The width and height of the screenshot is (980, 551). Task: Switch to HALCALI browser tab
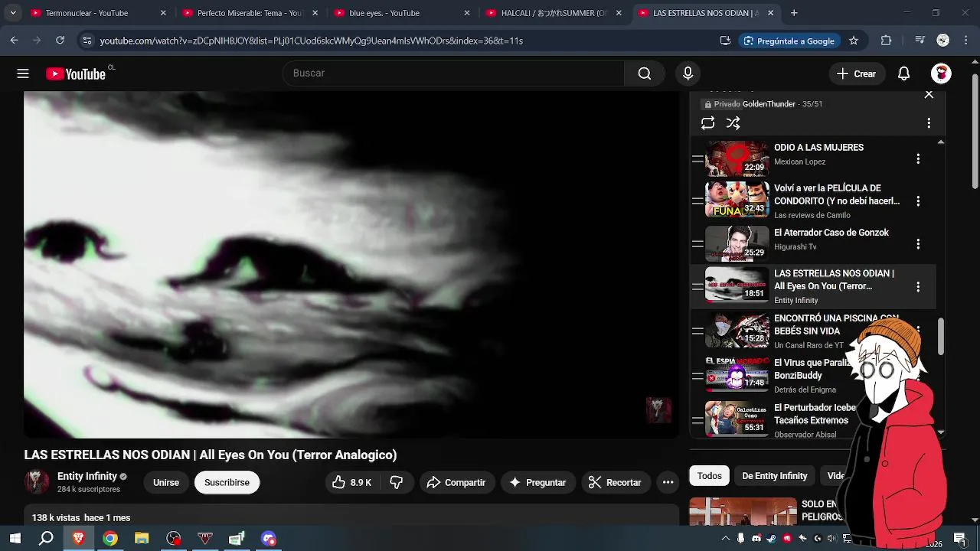tap(555, 13)
